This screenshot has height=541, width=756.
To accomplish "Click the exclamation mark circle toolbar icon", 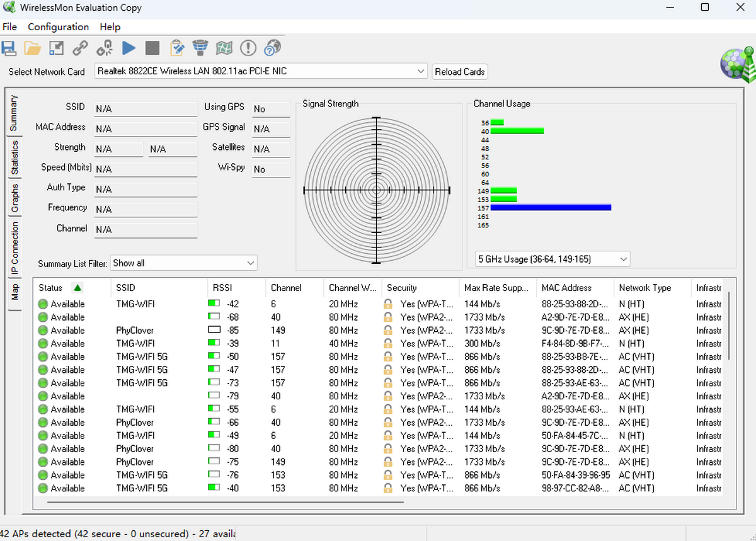I will click(x=248, y=48).
